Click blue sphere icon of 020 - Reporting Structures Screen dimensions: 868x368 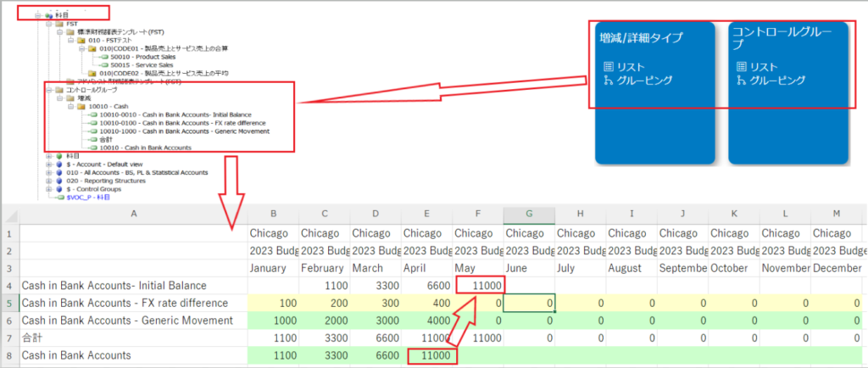[x=58, y=181]
